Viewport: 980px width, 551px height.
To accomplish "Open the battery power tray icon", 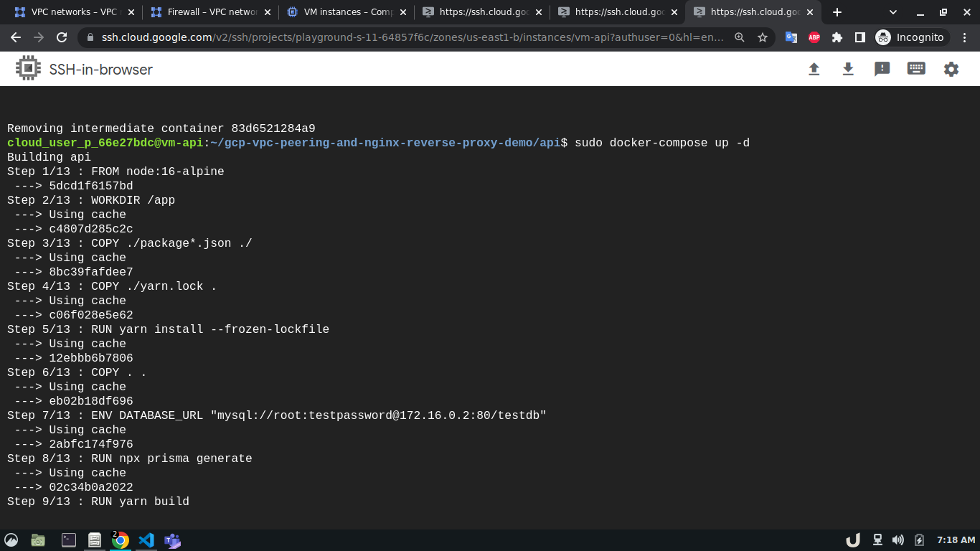I will (x=920, y=540).
